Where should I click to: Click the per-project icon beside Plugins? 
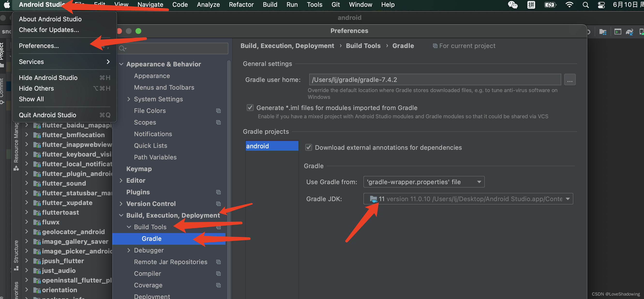[218, 192]
